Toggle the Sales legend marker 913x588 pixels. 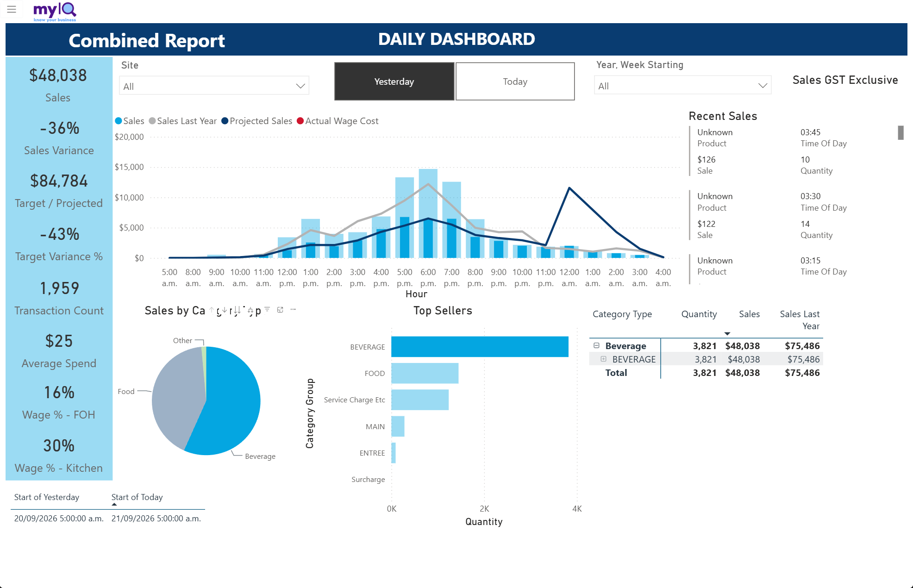pyautogui.click(x=119, y=121)
